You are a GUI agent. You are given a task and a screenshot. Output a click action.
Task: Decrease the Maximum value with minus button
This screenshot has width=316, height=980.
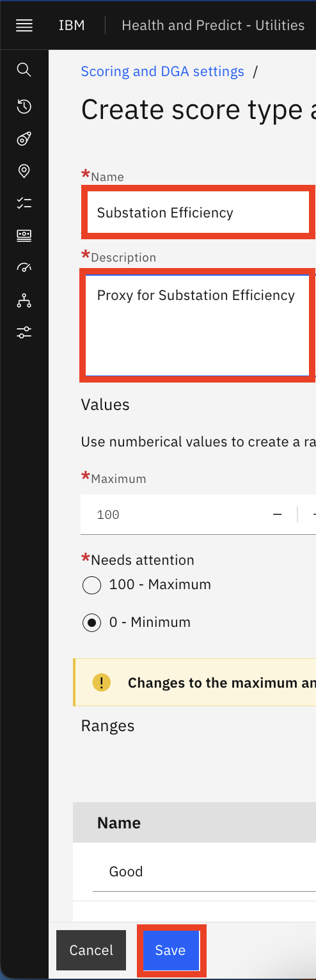(278, 514)
